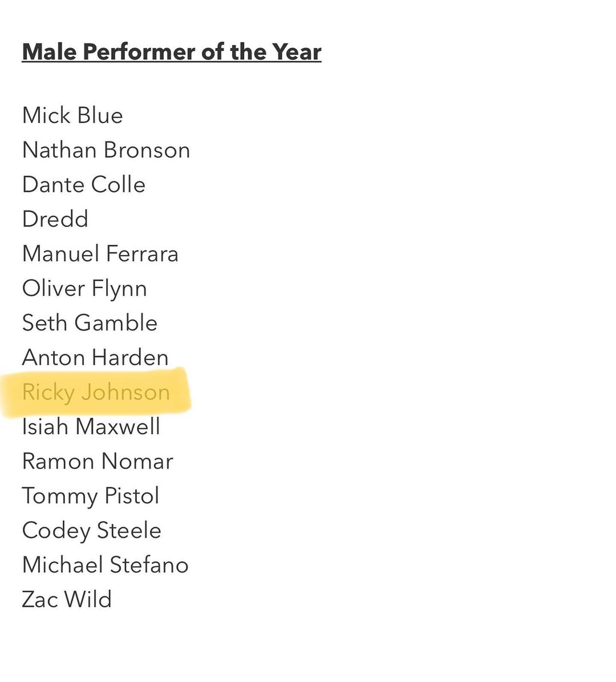Select the Anton Harden line

pos(95,358)
